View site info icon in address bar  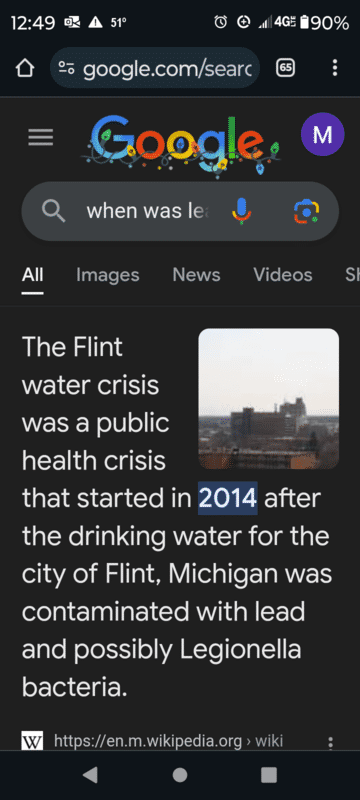click(66, 68)
